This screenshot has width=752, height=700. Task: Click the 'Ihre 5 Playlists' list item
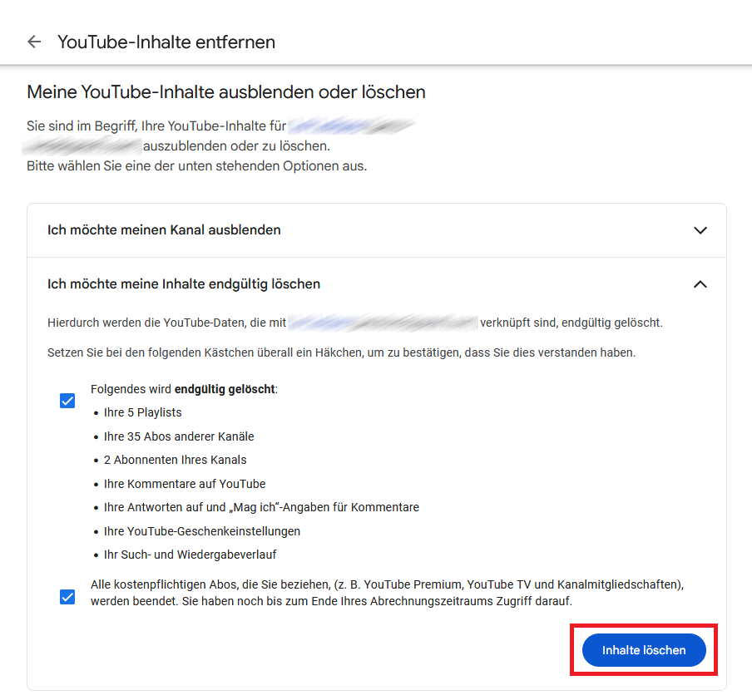click(143, 412)
